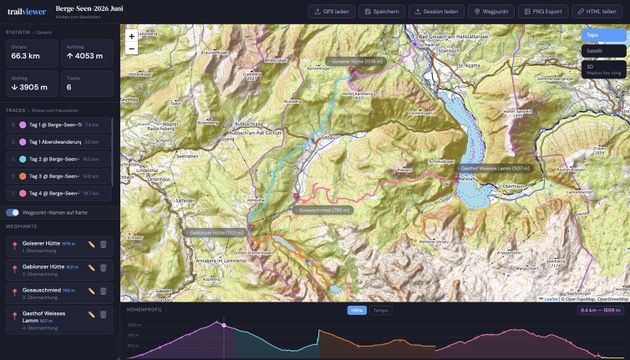Click the Gosauschmied marker pin on the map

click(x=297, y=196)
